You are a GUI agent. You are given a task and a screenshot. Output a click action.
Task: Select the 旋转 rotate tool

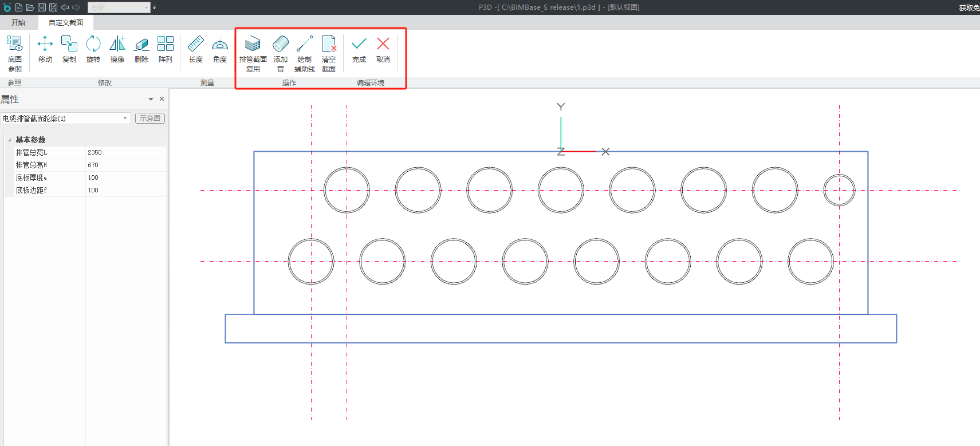pyautogui.click(x=93, y=49)
